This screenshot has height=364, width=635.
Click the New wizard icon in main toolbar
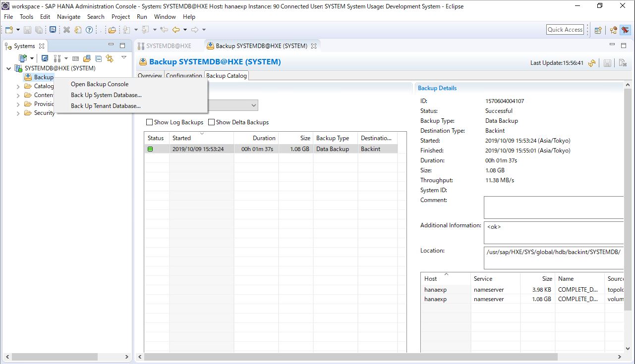[9, 30]
